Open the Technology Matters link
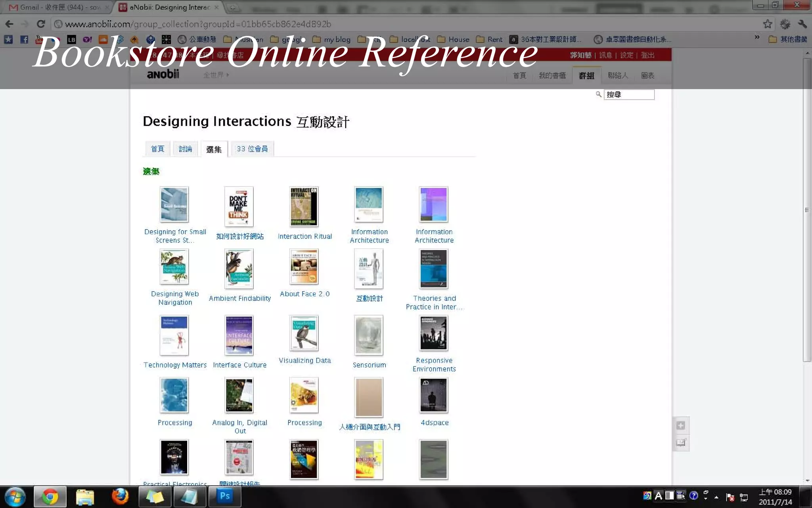Viewport: 812px width, 508px height. [x=175, y=365]
